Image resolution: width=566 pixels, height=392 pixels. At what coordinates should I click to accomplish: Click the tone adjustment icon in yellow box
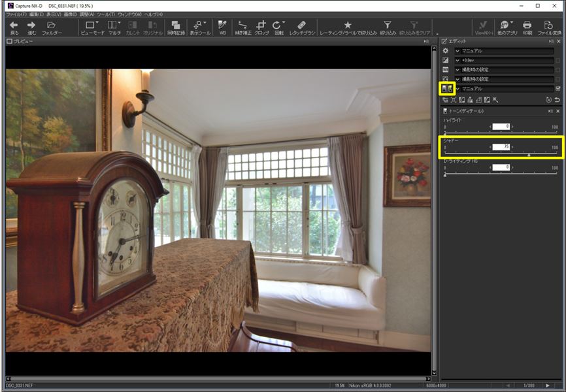[x=447, y=88]
